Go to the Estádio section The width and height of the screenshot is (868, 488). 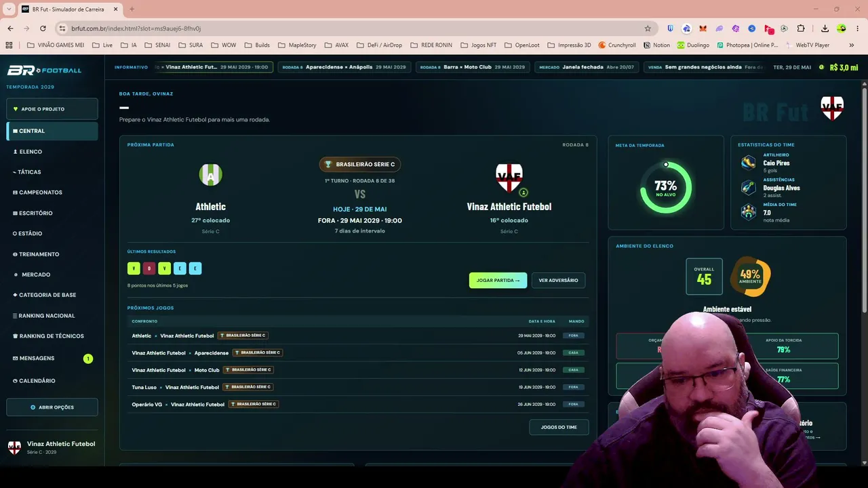click(x=52, y=233)
